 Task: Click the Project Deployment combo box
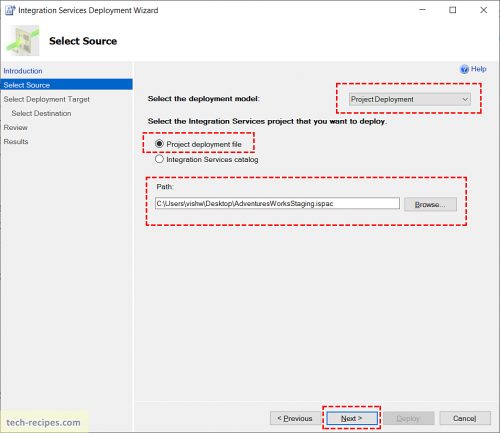pos(410,99)
